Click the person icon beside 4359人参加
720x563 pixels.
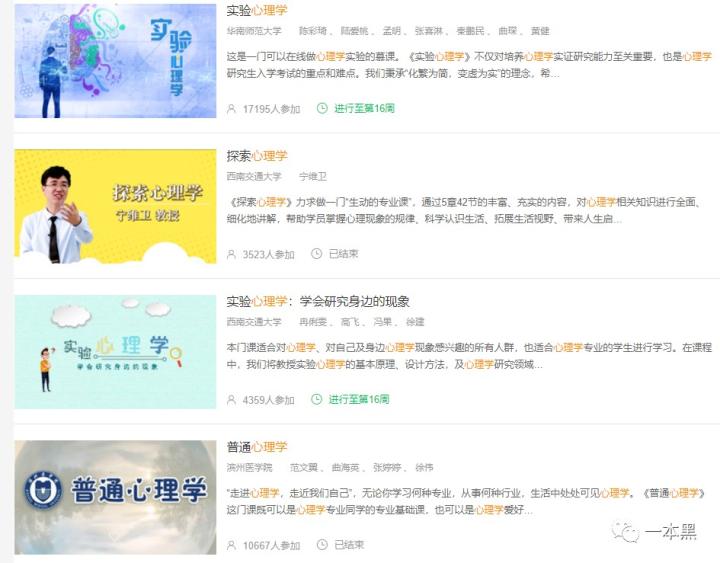[231, 400]
